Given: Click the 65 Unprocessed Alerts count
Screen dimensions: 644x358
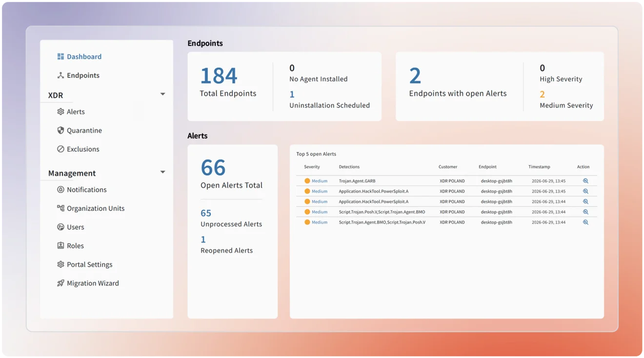Looking at the screenshot, I should [206, 213].
